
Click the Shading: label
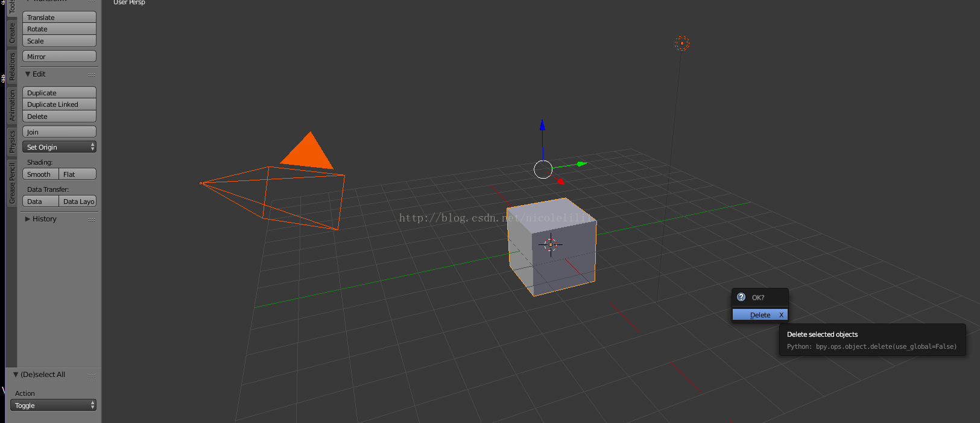point(40,162)
